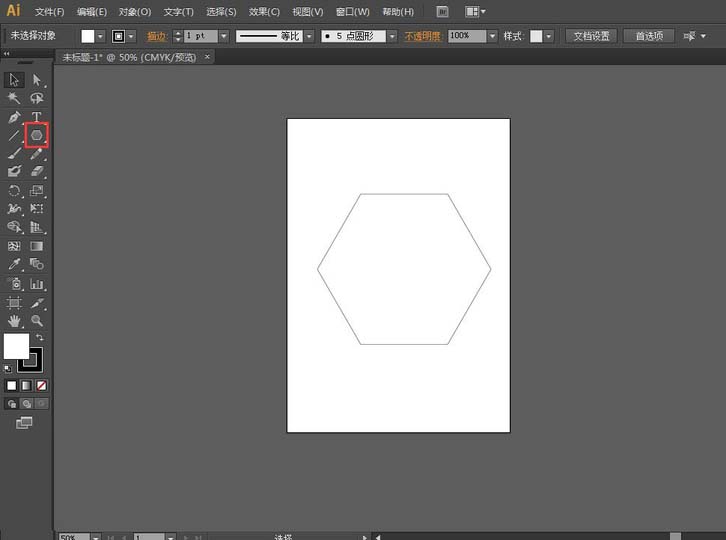Image resolution: width=726 pixels, height=540 pixels.
Task: Open the 文件(F) menu
Action: [x=49, y=12]
